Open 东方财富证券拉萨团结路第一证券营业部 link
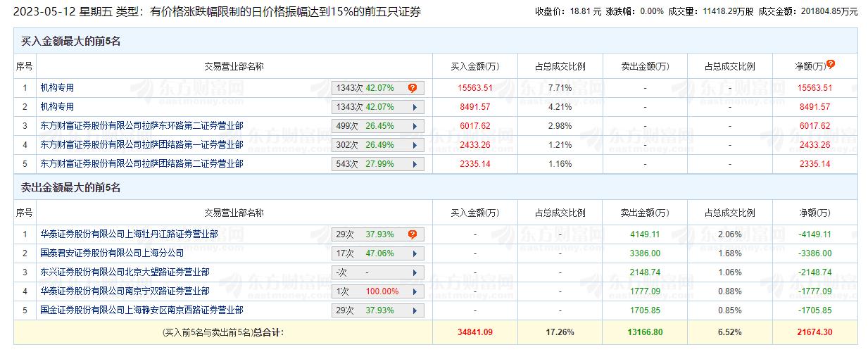This screenshot has height=352, width=868. 141,145
